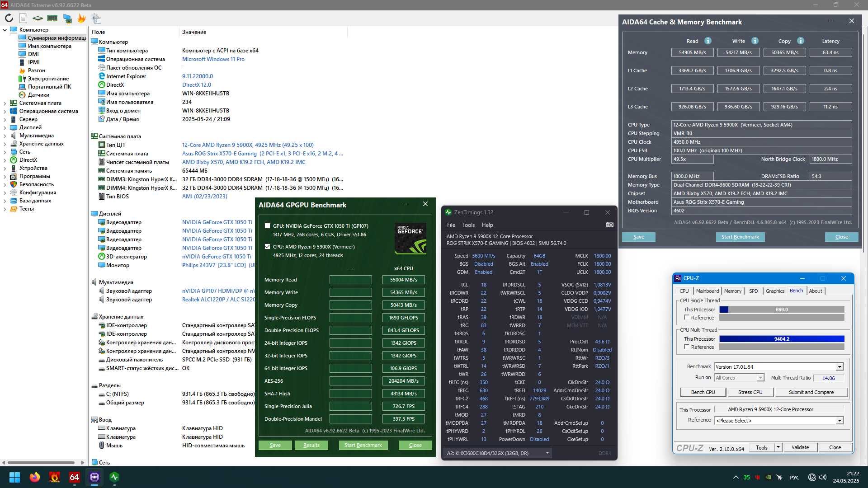Viewport: 868px width, 488px height.
Task: Open the Report document icon in the AIDA64 toolbar
Action: 24,18
